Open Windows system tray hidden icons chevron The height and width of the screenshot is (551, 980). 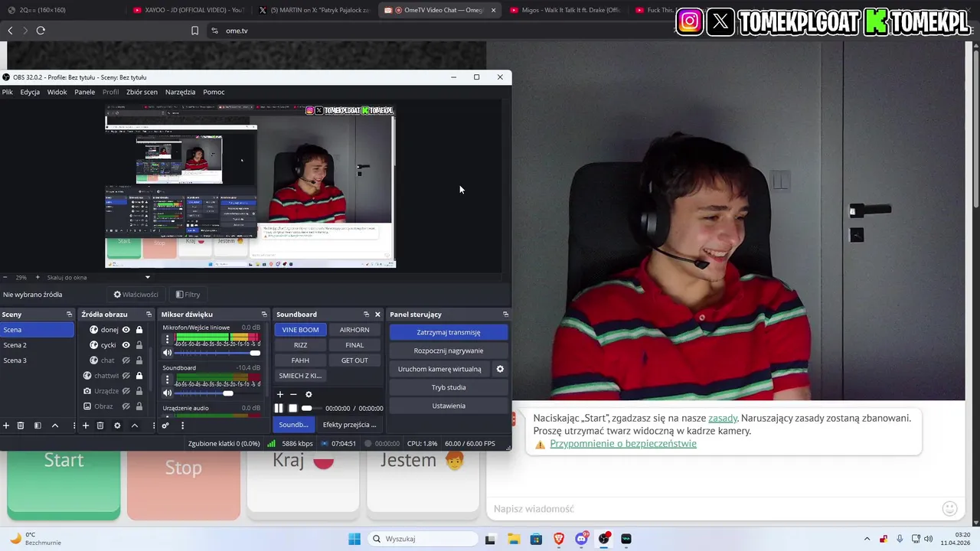coord(867,539)
